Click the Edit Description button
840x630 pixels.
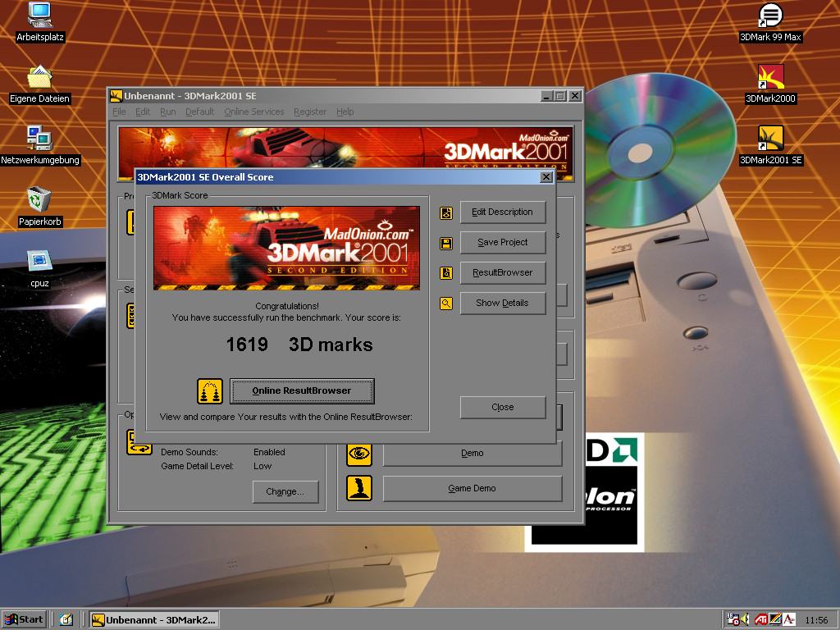tap(503, 212)
